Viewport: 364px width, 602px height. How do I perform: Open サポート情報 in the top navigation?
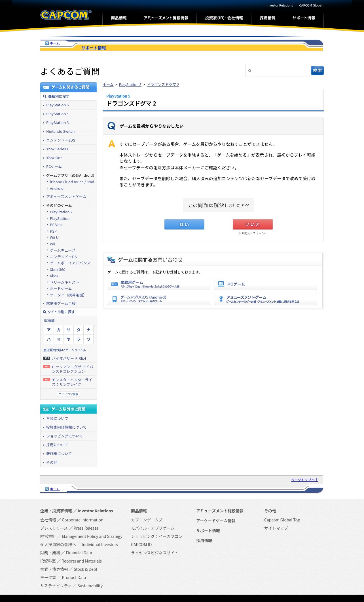304,18
